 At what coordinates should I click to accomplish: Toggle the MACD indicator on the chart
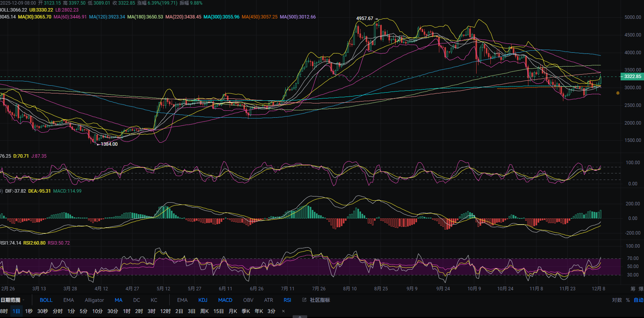[225, 300]
